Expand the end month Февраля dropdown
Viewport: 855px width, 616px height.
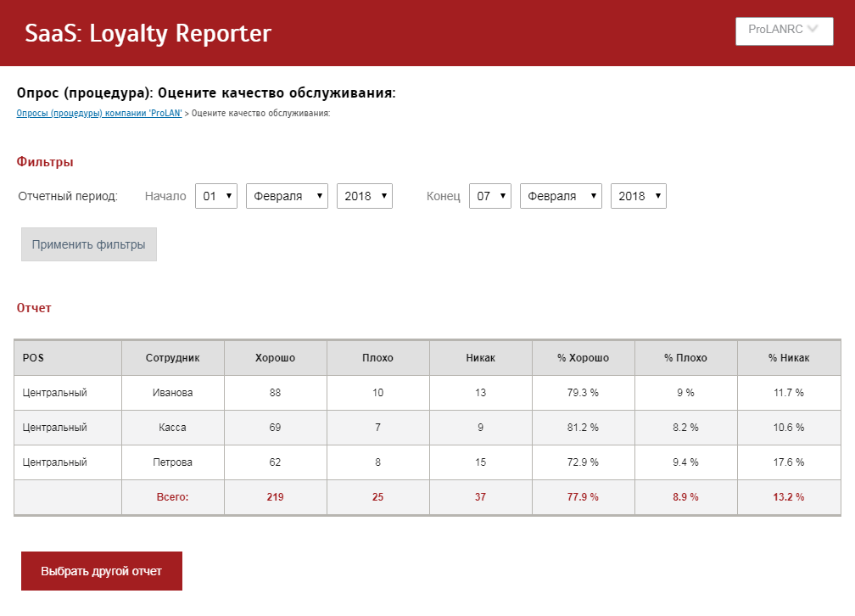coord(561,196)
